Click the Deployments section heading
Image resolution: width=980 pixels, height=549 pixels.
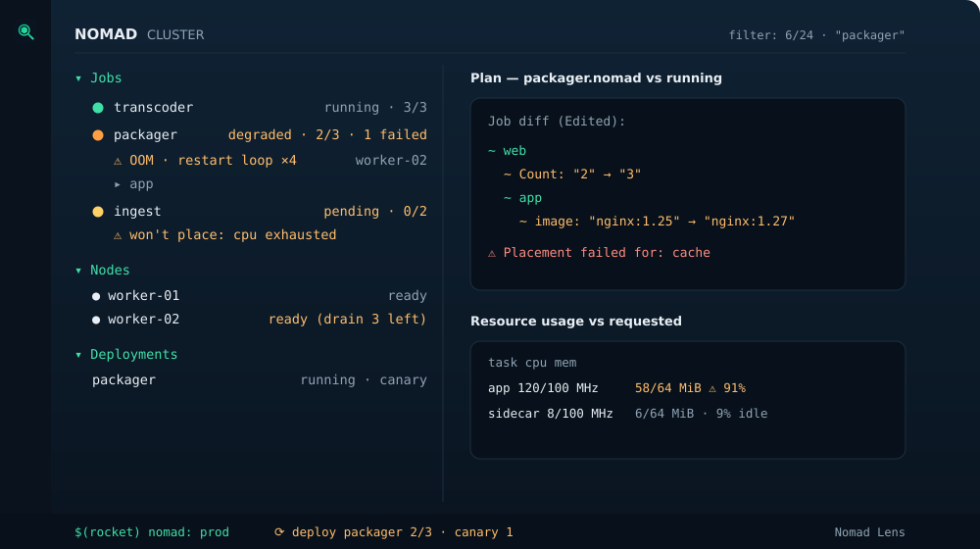coord(133,355)
